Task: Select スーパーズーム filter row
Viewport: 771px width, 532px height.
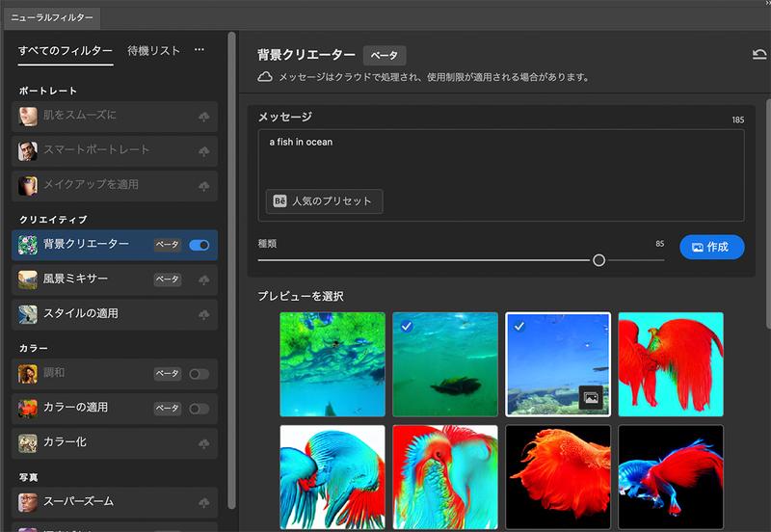Action: tap(115, 502)
